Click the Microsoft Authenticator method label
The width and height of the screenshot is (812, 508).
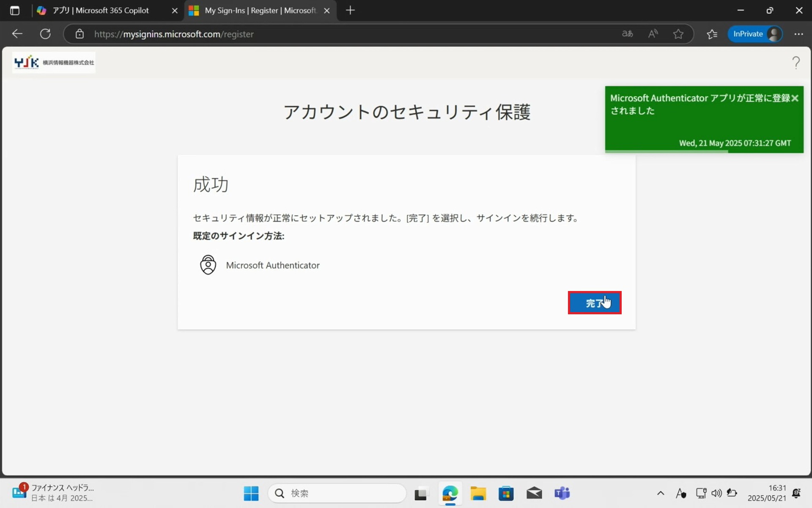273,265
